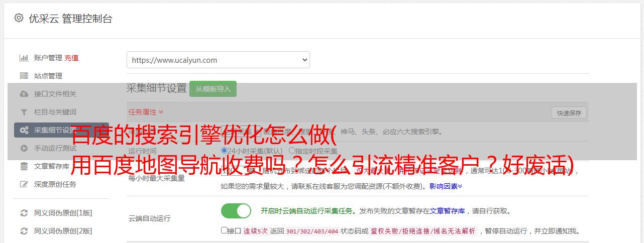
Task: Go to 接口文件相关
Action: pos(55,94)
